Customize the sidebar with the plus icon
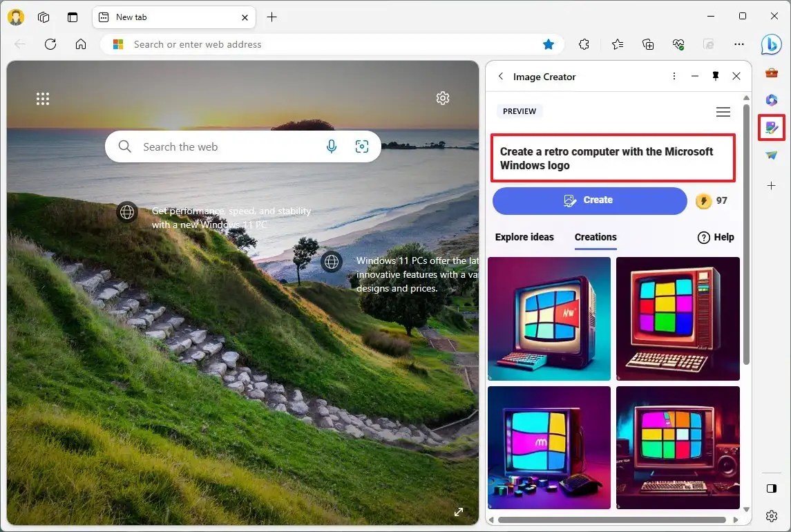The width and height of the screenshot is (791, 532). [x=772, y=185]
